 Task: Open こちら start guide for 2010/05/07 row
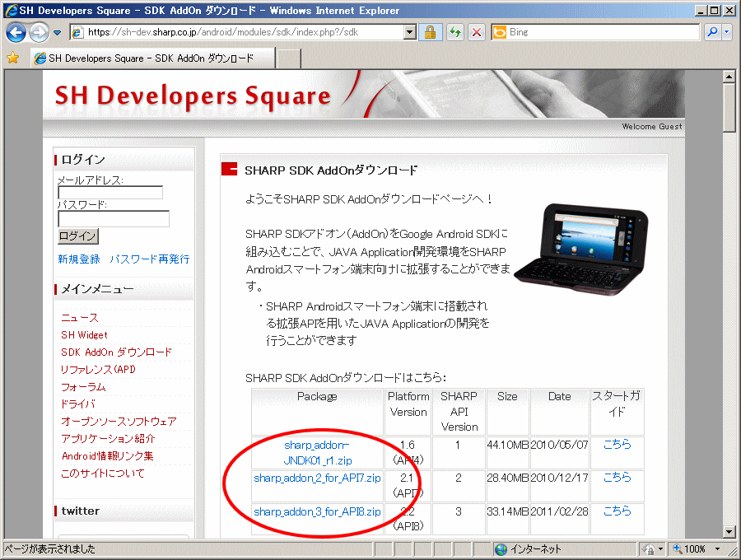[x=617, y=444]
